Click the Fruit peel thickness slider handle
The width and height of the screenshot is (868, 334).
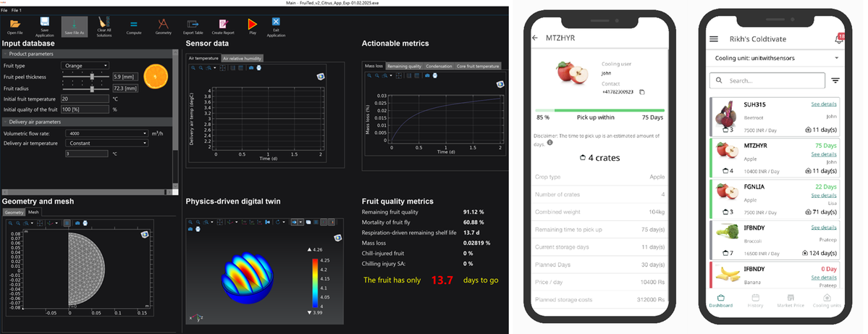pyautogui.click(x=90, y=76)
